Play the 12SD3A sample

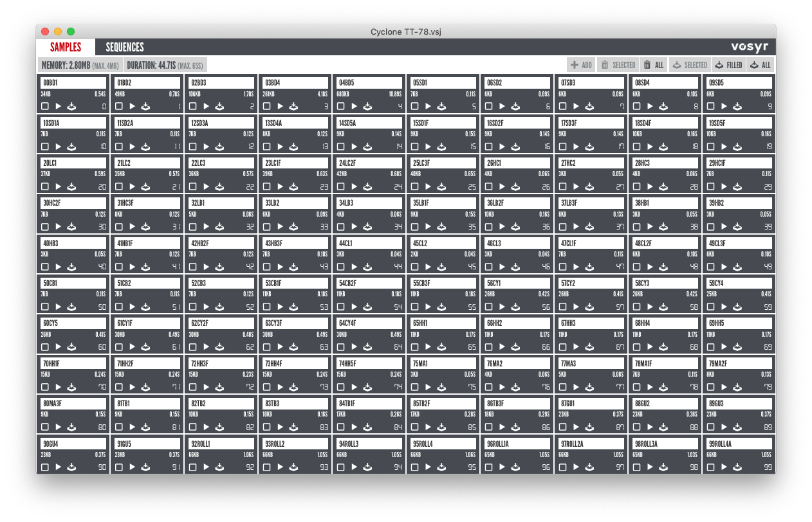click(x=206, y=147)
